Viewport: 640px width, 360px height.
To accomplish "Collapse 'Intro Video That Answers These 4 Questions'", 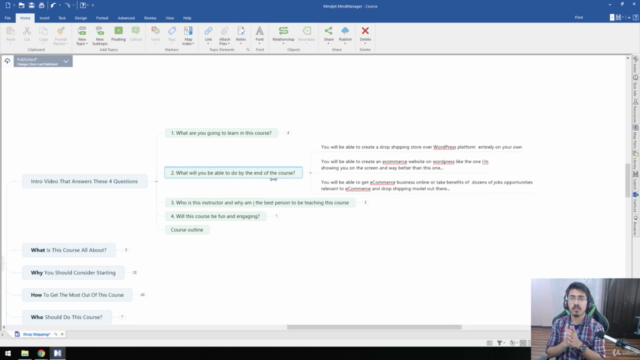I will click(x=156, y=181).
